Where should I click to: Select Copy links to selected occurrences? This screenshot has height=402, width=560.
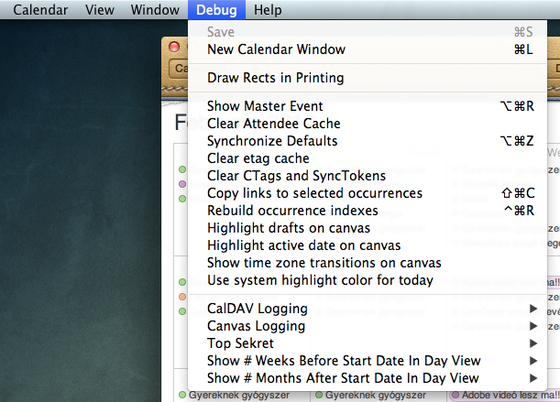click(x=367, y=194)
